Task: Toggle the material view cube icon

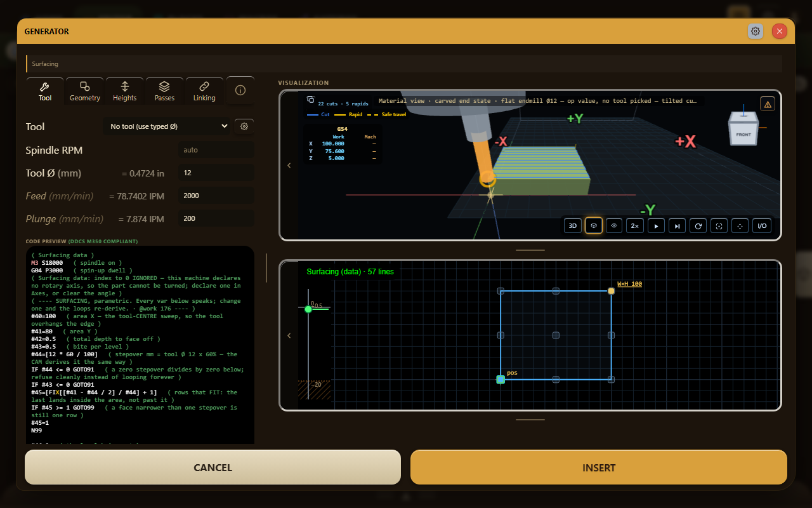Action: pos(593,225)
